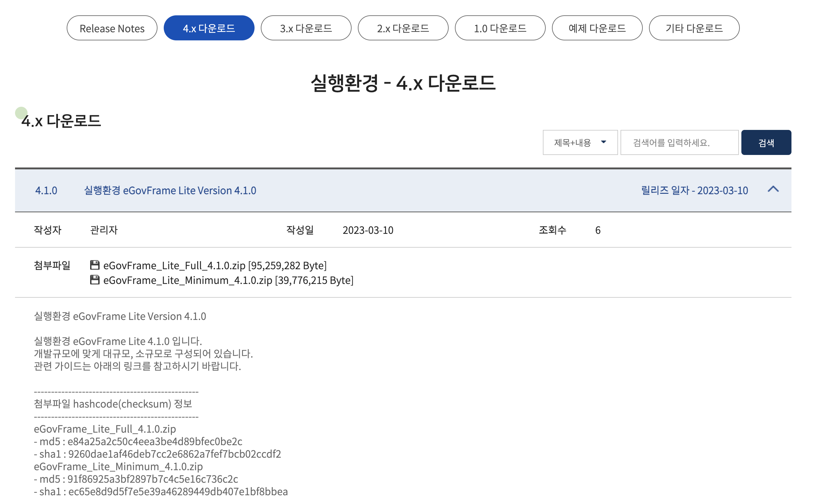Select the 기타 다운로드 tab
The width and height of the screenshot is (814, 504).
[x=694, y=28]
